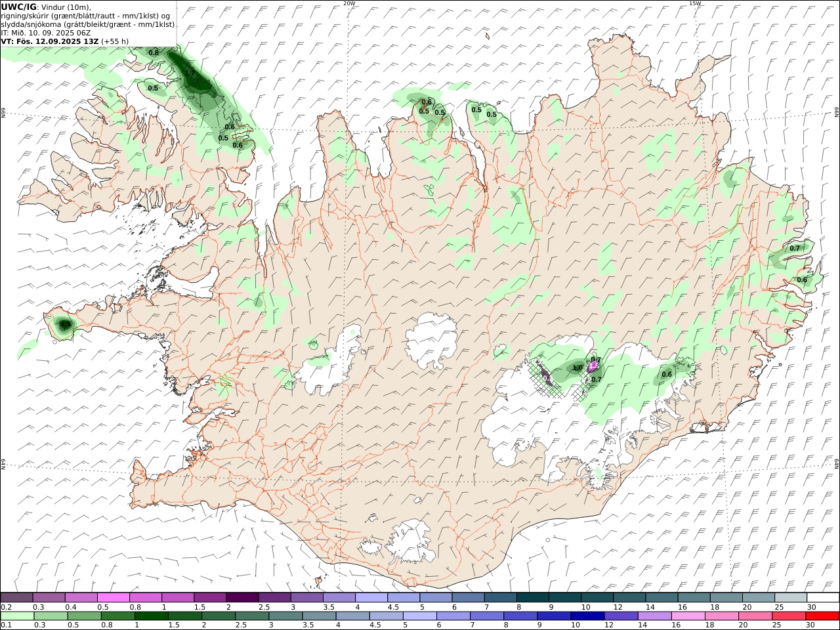This screenshot has width=840, height=630.
Task: Click the palest green 0.1–0.3 swatch in the lower rain legend row
Action: (x=17, y=616)
